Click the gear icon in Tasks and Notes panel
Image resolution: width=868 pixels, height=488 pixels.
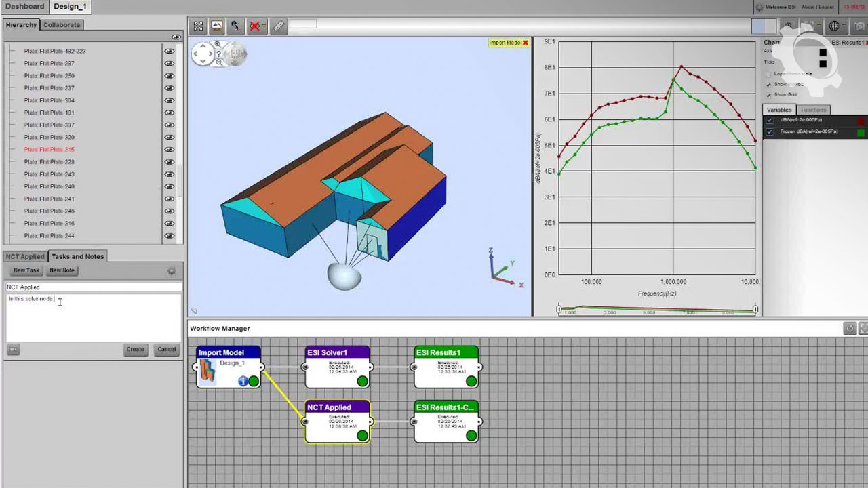pos(172,271)
